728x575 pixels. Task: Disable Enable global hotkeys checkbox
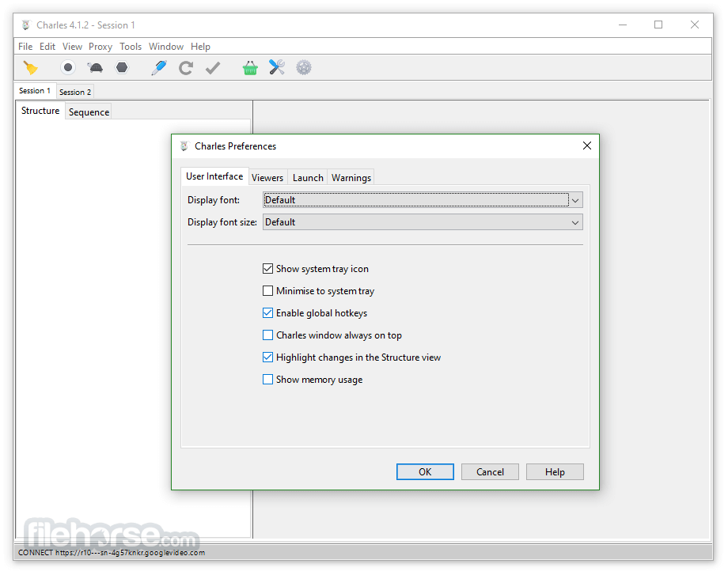coord(267,313)
